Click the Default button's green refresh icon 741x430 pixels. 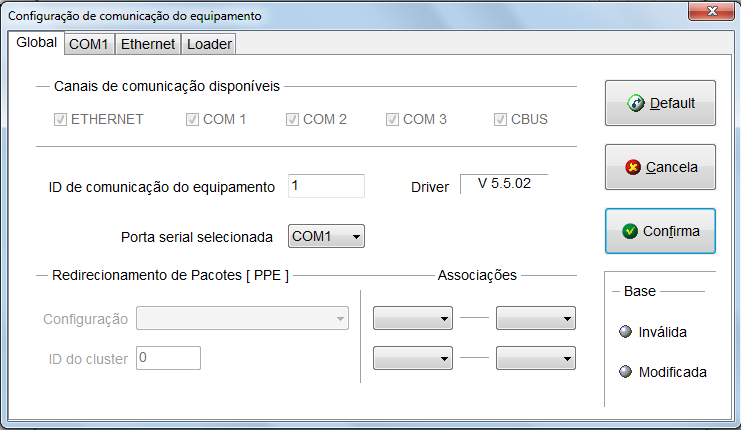pyautogui.click(x=636, y=103)
